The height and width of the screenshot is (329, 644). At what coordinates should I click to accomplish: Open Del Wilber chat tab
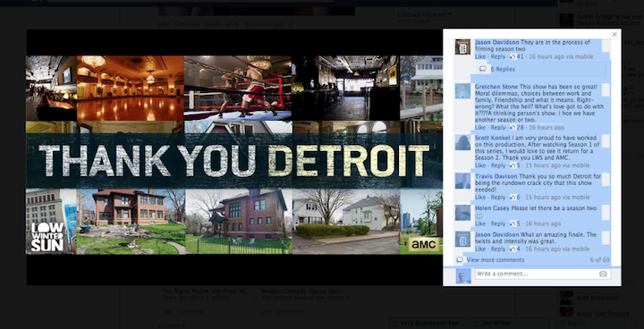click(x=511, y=323)
